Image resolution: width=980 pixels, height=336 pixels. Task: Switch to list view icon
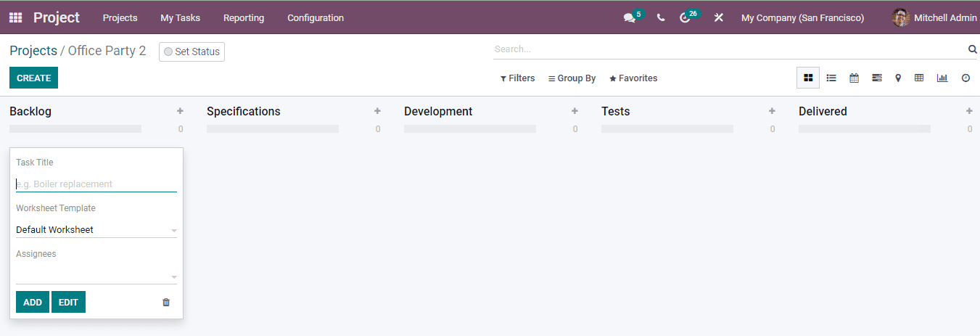(x=831, y=78)
